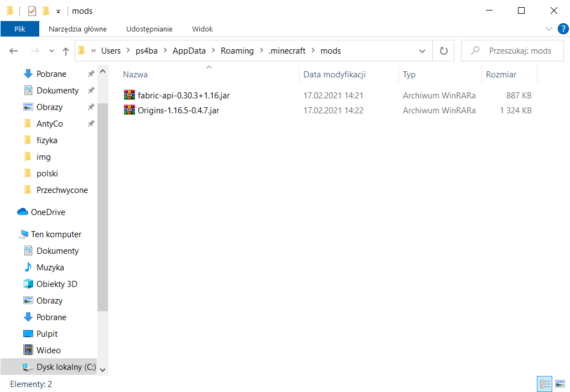The width and height of the screenshot is (570, 392).
Task: Select the fabric-api-0.30.3+1.16.jar file
Action: point(184,95)
